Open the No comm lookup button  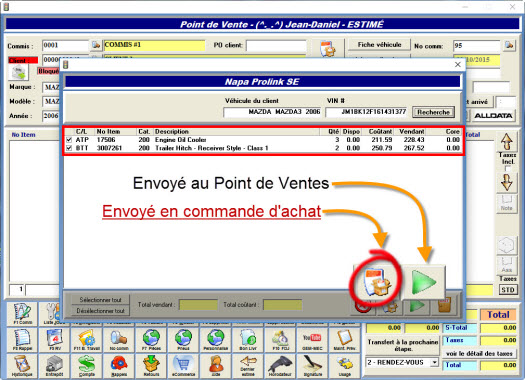point(509,45)
